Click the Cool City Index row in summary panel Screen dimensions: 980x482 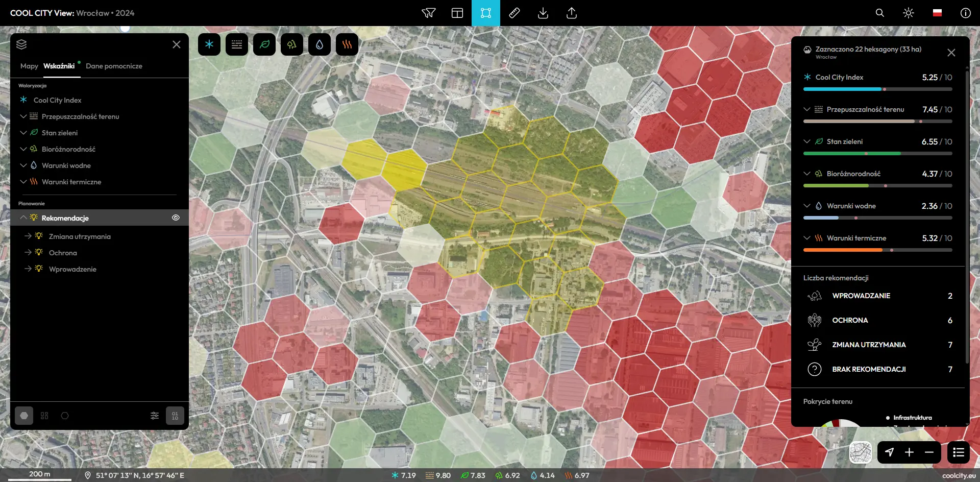(x=878, y=77)
